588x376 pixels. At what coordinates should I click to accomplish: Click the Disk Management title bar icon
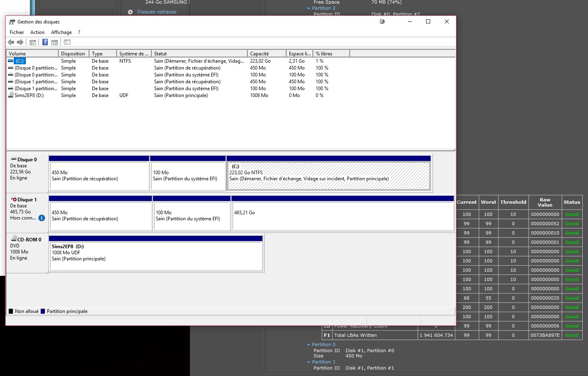click(12, 22)
